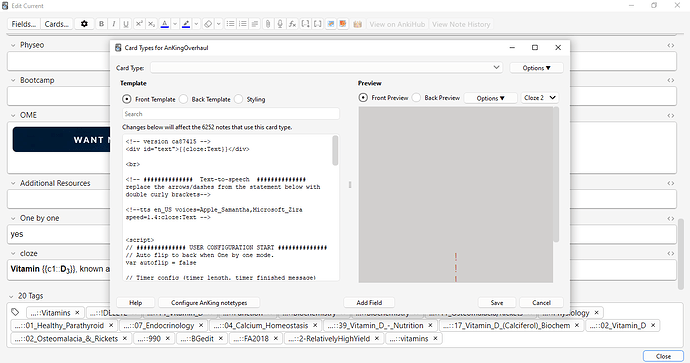This screenshot has width=690, height=363.
Task: Toggle bold formatting
Action: click(x=101, y=24)
